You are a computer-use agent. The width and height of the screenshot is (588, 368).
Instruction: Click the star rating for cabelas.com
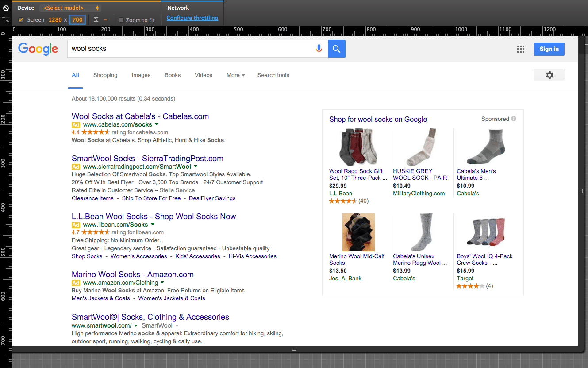click(x=95, y=132)
